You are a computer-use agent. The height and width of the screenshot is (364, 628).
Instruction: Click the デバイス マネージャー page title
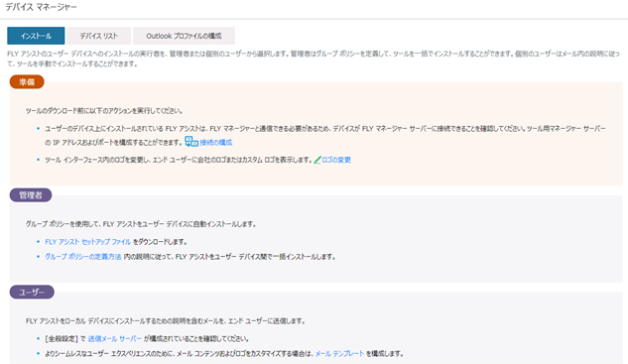click(x=41, y=7)
